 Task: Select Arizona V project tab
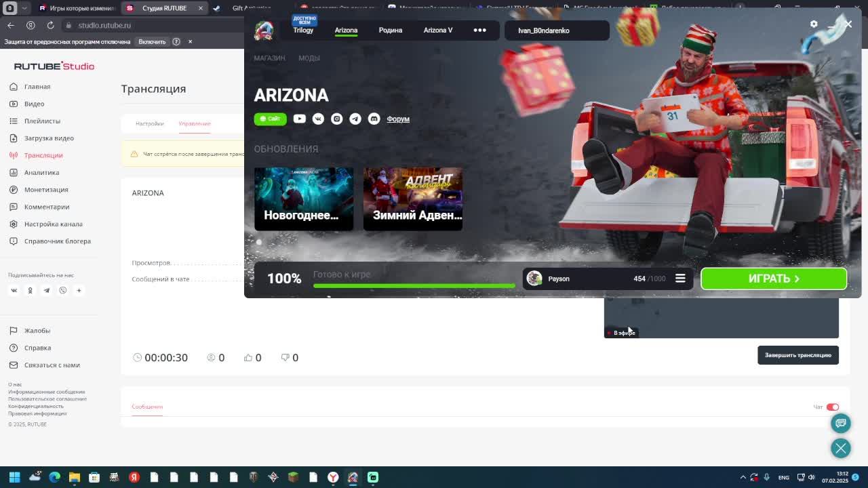coord(438,30)
